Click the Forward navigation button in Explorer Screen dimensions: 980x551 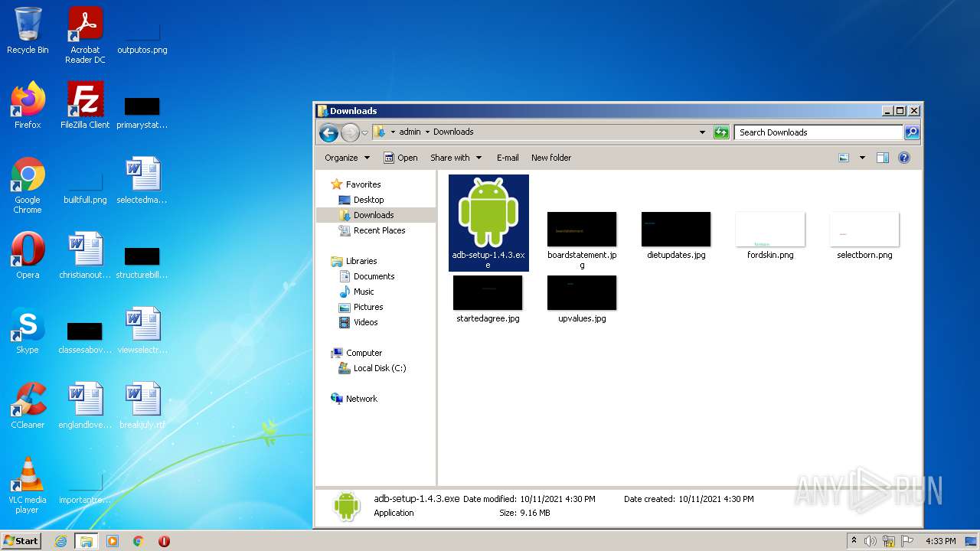click(350, 132)
